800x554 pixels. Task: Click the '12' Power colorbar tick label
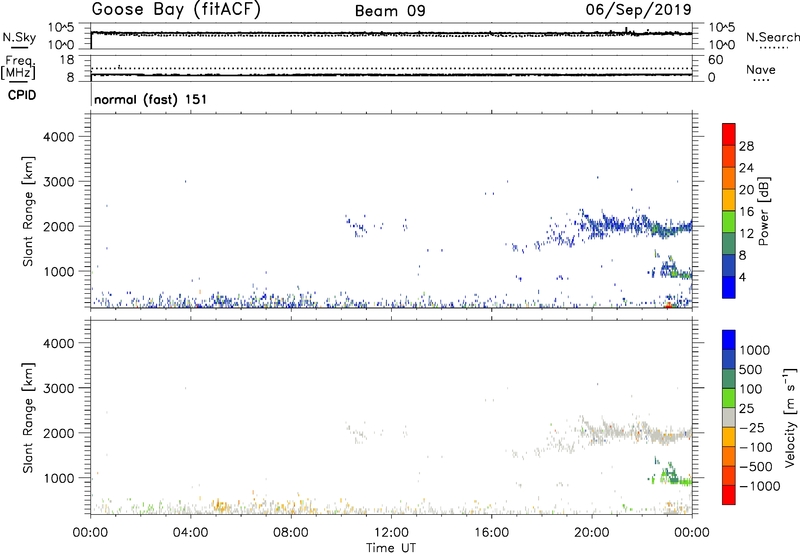point(746,234)
